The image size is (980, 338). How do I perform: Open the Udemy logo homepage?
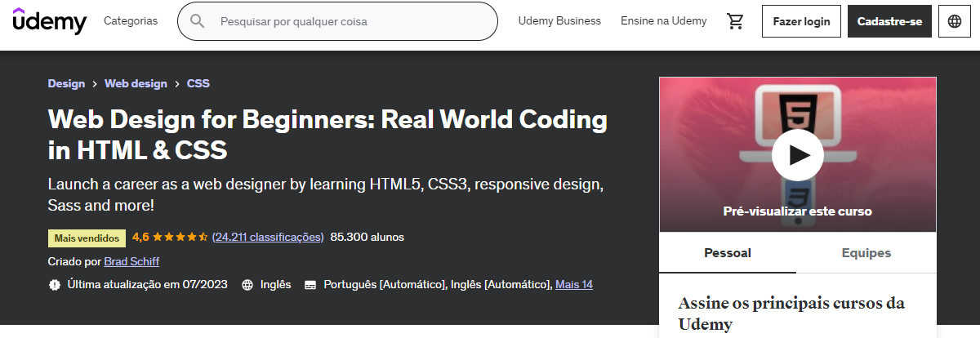[x=50, y=21]
